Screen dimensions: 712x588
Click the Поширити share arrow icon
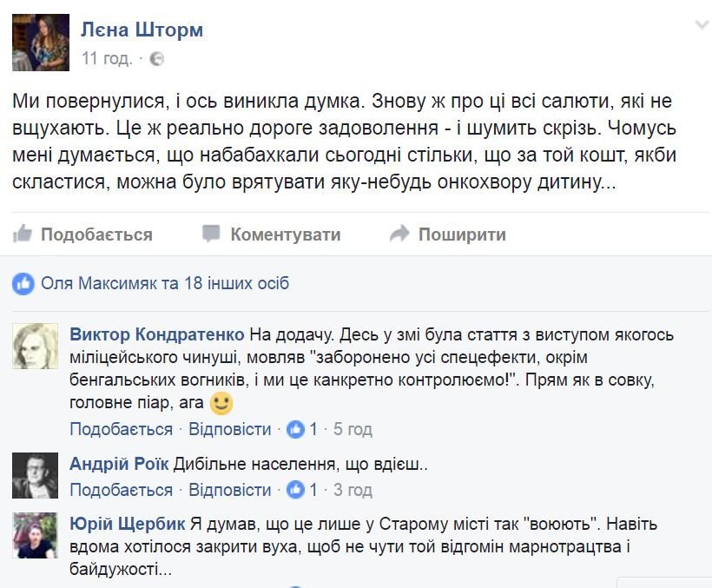pos(399,234)
